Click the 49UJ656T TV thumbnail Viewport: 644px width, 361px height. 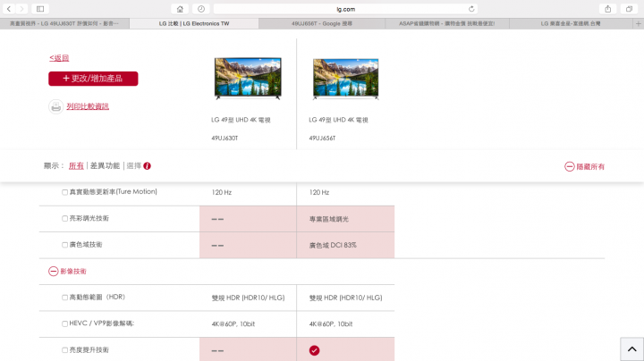[x=346, y=79]
